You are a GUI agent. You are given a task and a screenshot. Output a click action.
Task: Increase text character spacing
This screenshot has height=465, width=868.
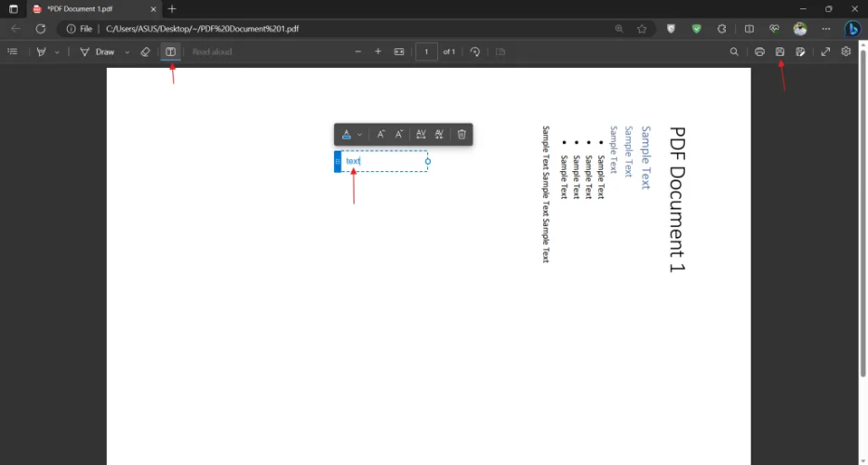(x=421, y=134)
